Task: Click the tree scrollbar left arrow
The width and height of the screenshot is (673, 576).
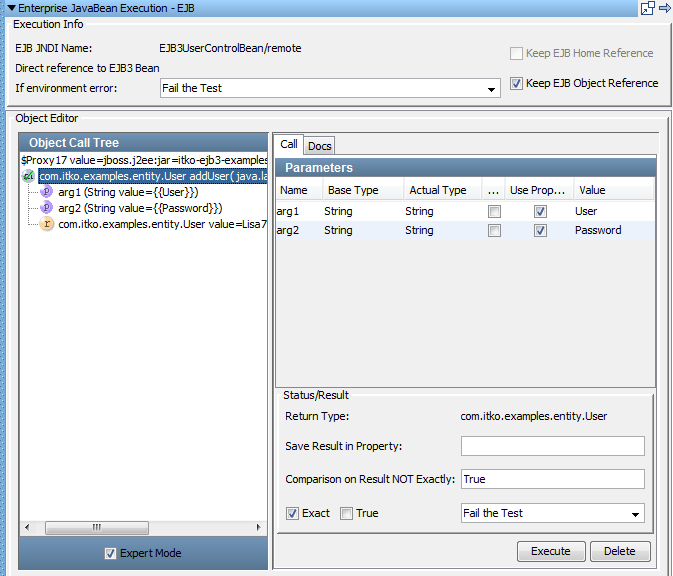Action: [x=27, y=527]
